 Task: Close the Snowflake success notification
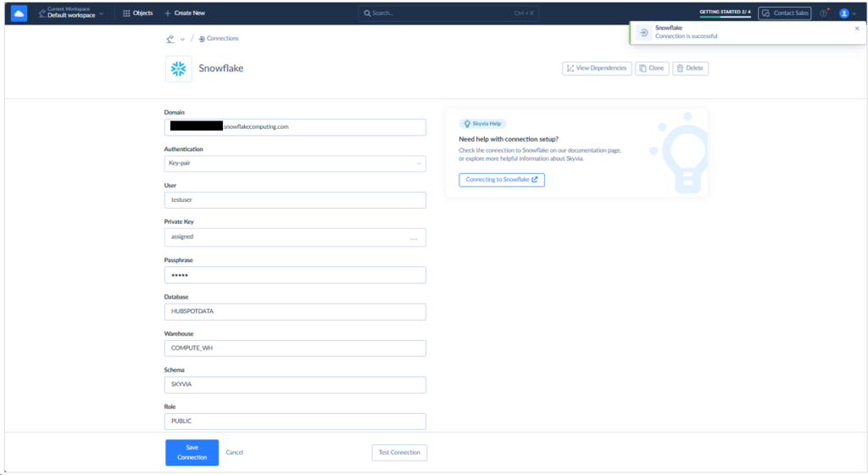point(857,28)
